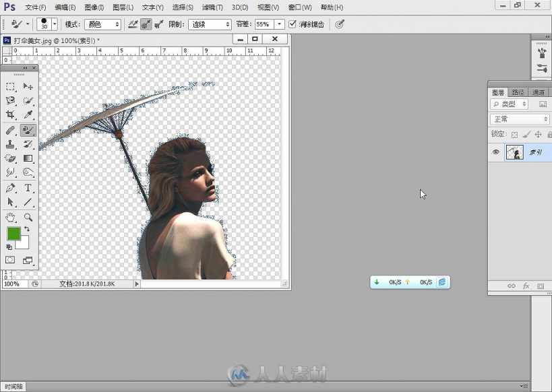The width and height of the screenshot is (552, 392).
Task: Toggle Quick Mask mode
Action: [x=10, y=260]
